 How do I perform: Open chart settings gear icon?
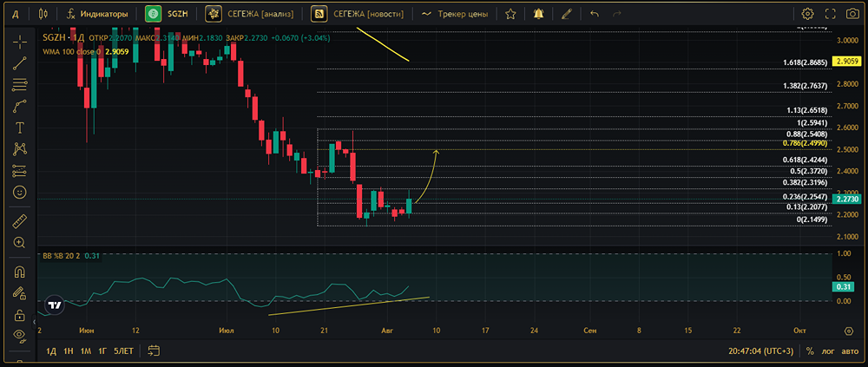(807, 14)
